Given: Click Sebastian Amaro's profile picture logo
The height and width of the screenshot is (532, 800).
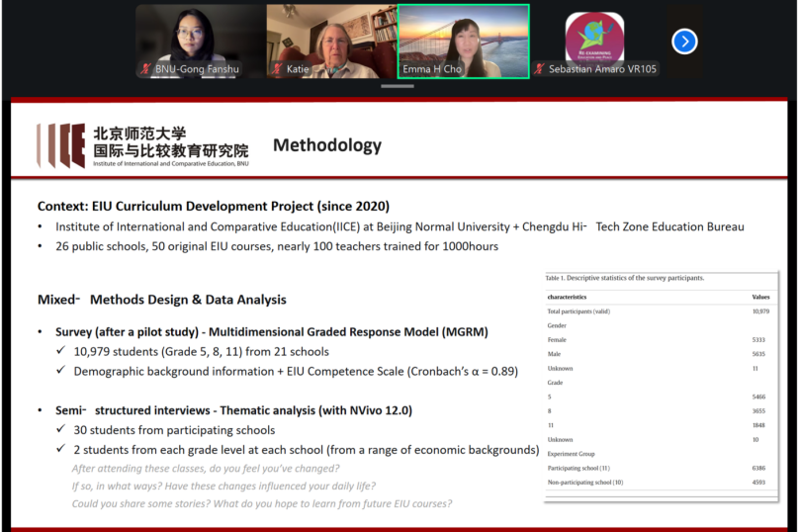Looking at the screenshot, I should 594,37.
